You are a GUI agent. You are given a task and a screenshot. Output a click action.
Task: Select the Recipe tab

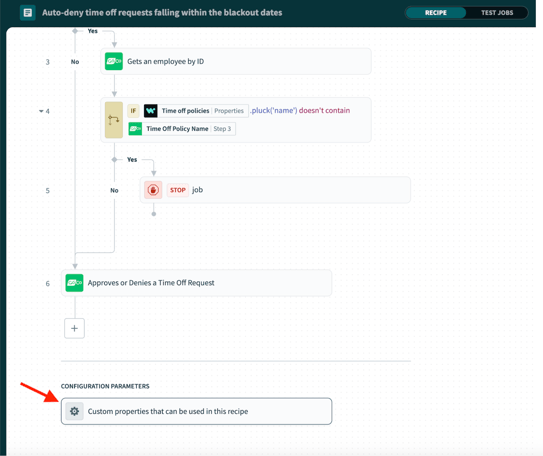point(436,13)
